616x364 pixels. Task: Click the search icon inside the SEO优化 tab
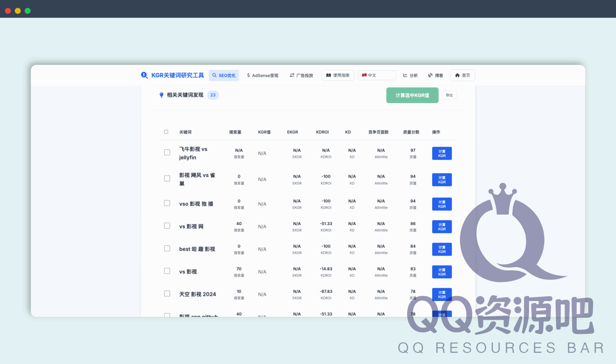pyautogui.click(x=214, y=75)
